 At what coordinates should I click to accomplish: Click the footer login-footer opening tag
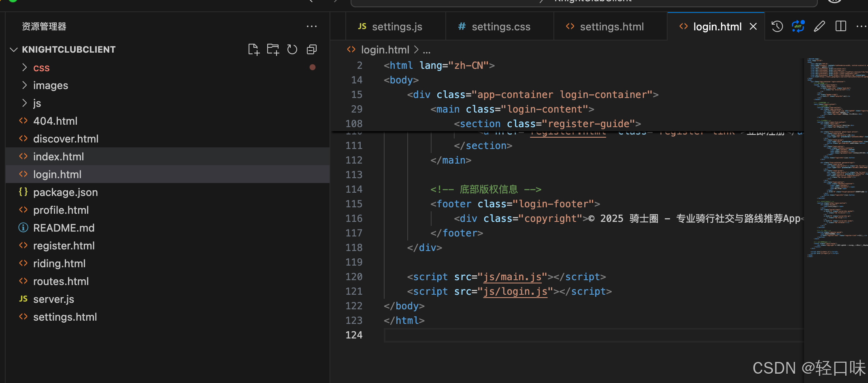(x=515, y=204)
